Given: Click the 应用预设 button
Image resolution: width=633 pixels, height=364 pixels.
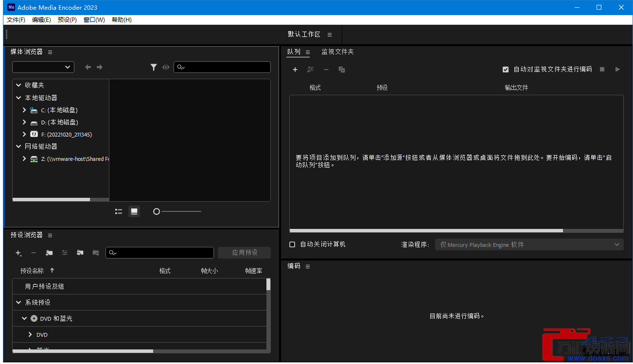Looking at the screenshot, I should point(245,253).
